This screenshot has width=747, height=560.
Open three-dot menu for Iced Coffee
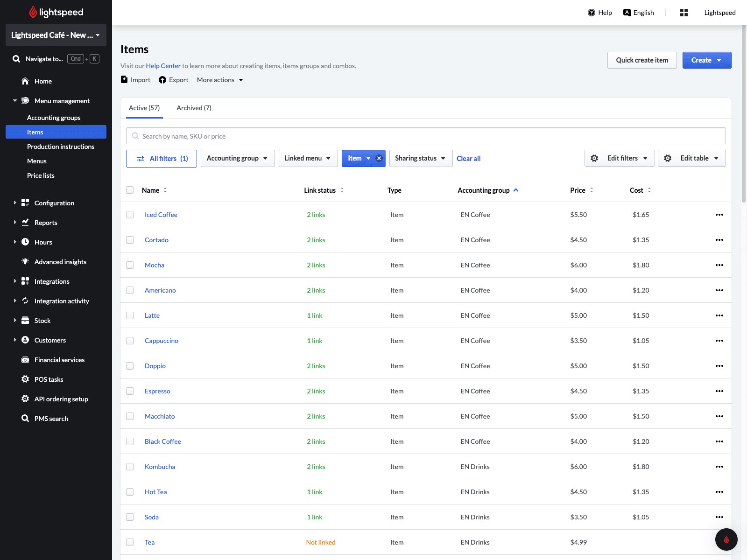719,215
